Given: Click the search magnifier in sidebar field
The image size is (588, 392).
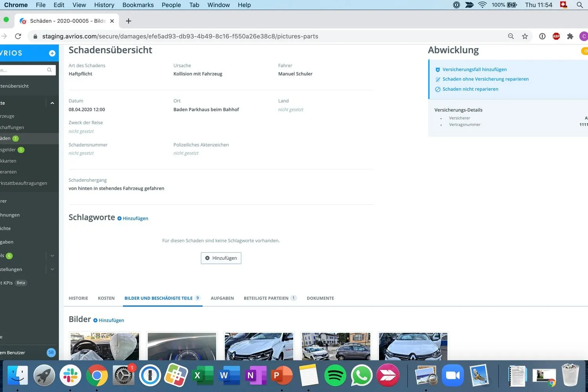Looking at the screenshot, I should (x=49, y=70).
